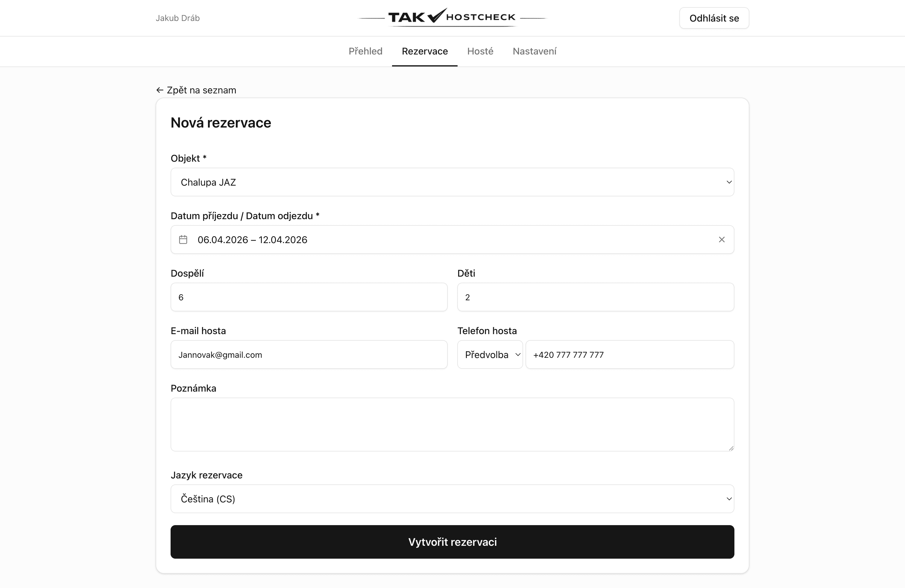Clear the selected date range
905x588 pixels.
tap(722, 240)
